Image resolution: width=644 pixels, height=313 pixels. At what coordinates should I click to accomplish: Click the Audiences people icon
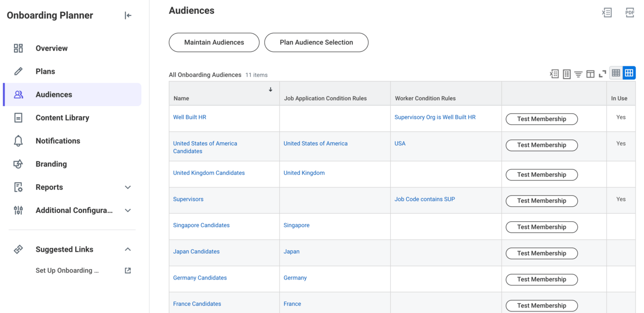18,95
